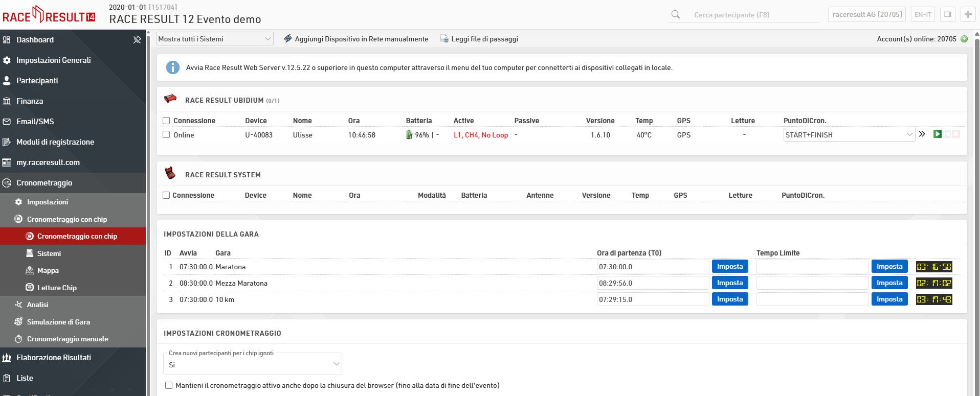Tick the Ulisse U-40083 device checkbox
Screen dimensions: 980x396
[x=166, y=135]
